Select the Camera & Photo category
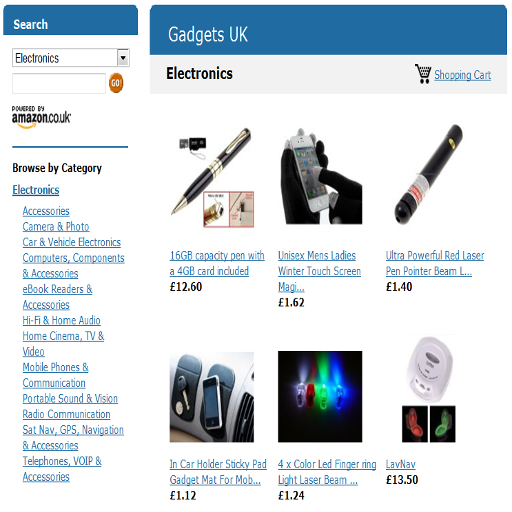This screenshot has height=512, width=512. pos(56,227)
